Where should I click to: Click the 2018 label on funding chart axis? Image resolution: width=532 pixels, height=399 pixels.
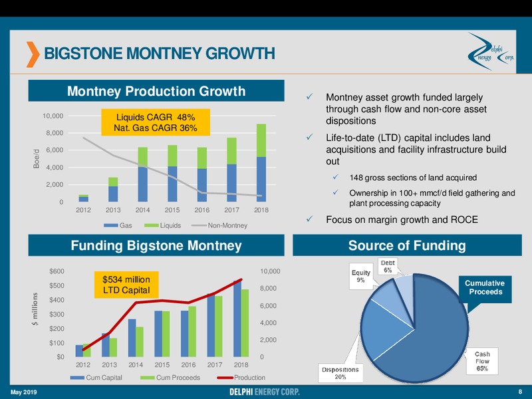click(x=241, y=364)
